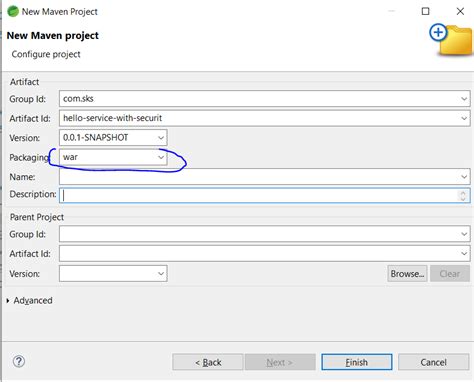Click the Browse... button
Viewport: 474px width, 382px height.
tap(407, 274)
